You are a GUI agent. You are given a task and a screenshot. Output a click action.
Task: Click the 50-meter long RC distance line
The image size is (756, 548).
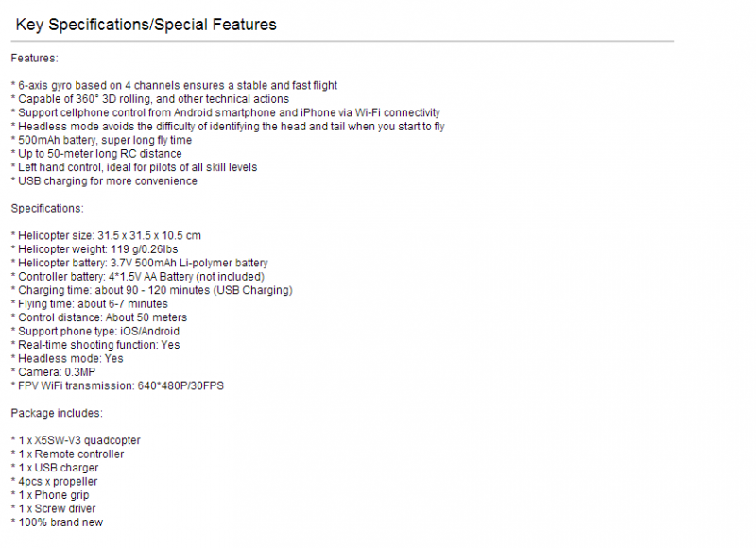(96, 154)
